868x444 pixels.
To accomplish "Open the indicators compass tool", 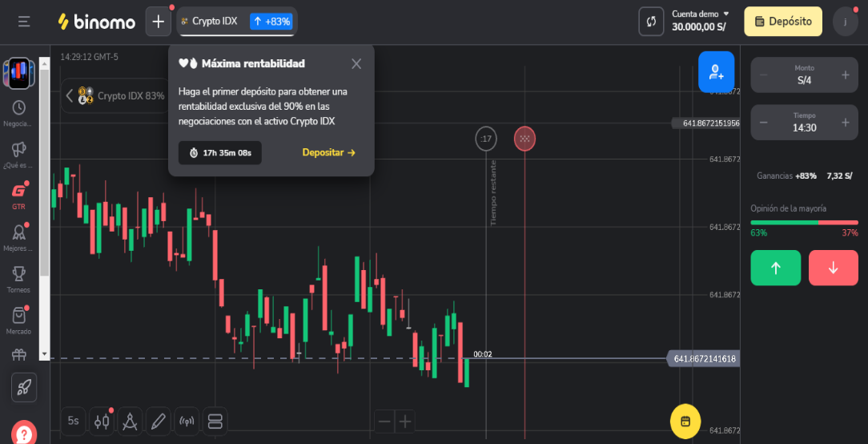I will coord(131,421).
